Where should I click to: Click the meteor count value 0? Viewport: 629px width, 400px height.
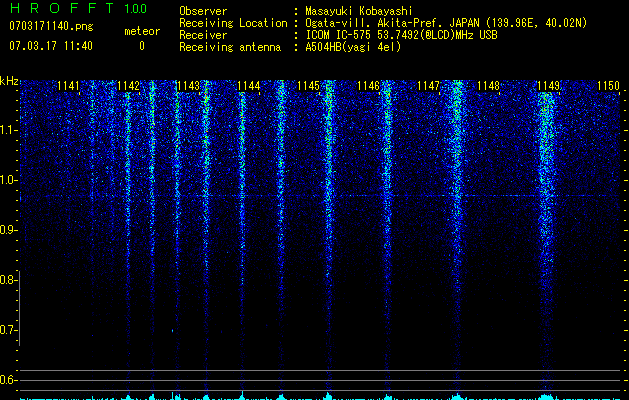(142, 46)
